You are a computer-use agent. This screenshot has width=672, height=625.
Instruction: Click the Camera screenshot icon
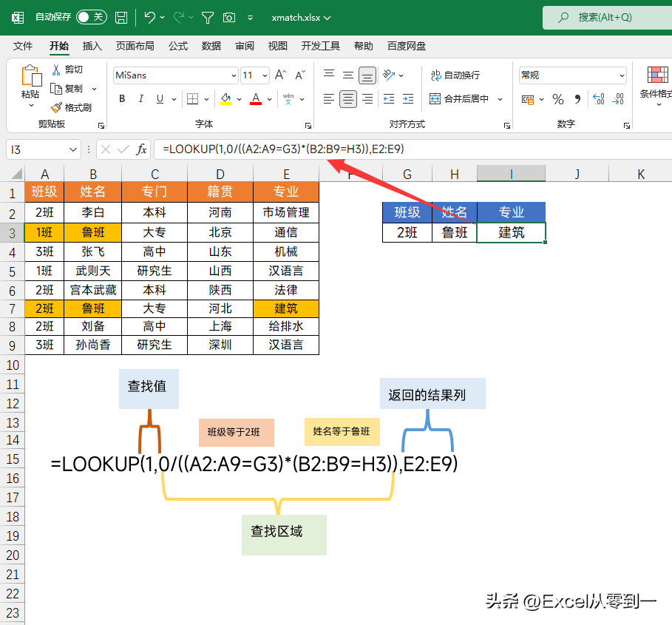pos(229,18)
